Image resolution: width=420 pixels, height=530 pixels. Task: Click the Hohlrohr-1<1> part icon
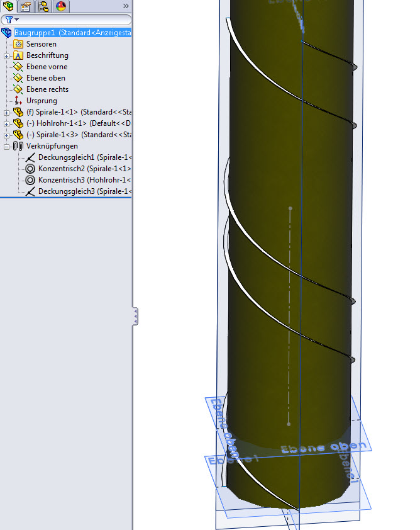point(18,123)
